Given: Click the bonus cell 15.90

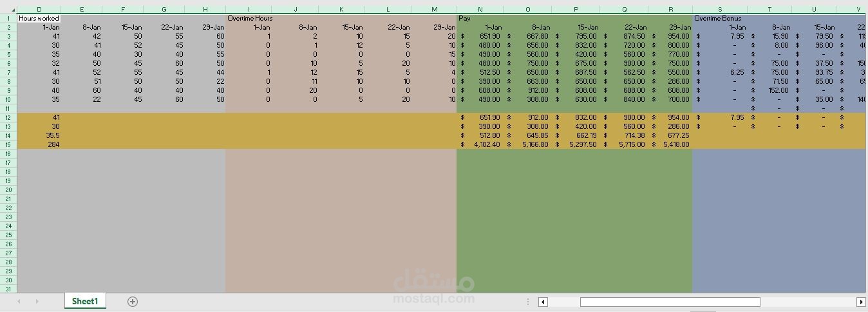Looking at the screenshot, I should point(769,36).
